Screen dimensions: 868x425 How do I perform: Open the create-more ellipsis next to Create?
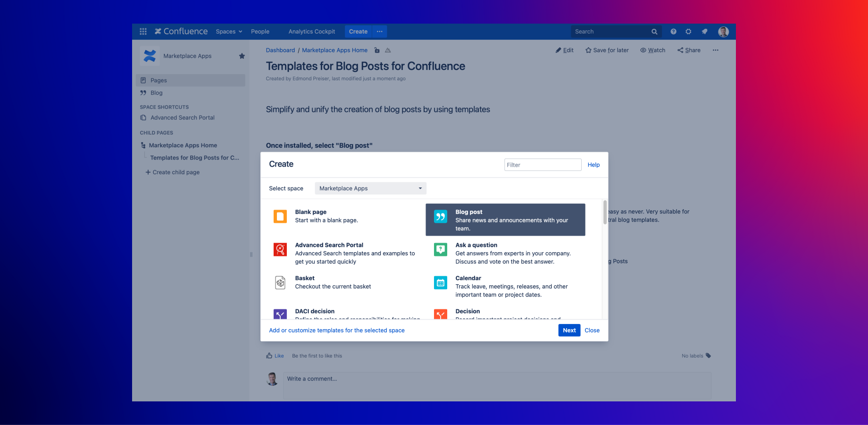(x=380, y=32)
